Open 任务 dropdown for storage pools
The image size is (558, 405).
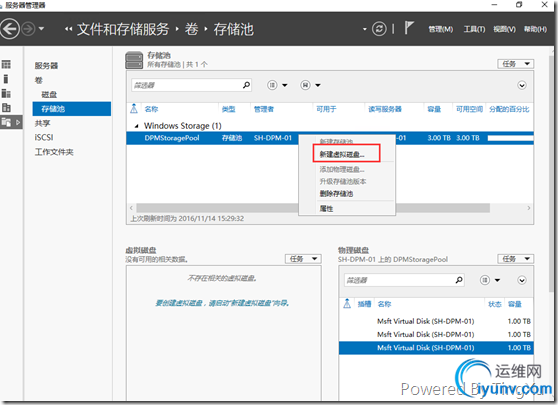pos(516,64)
